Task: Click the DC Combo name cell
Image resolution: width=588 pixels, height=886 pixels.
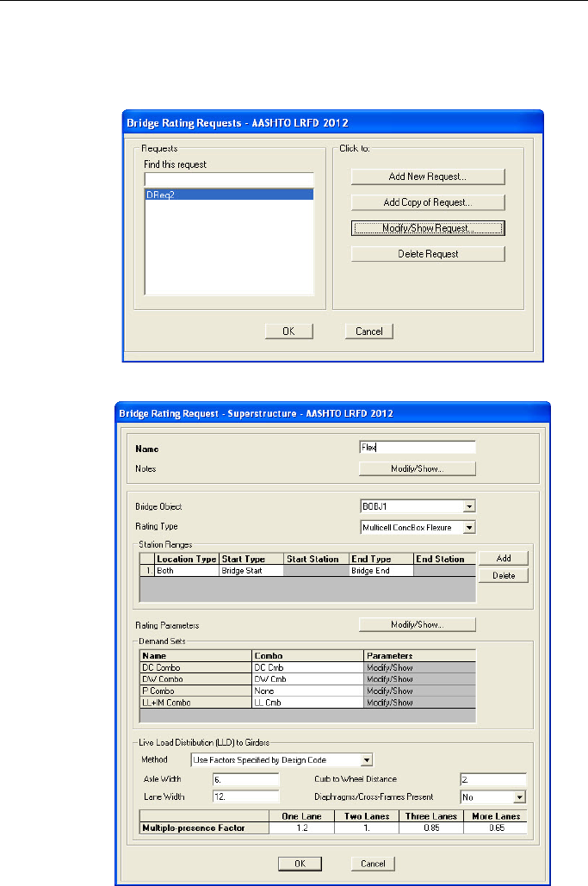Action: [x=195, y=668]
